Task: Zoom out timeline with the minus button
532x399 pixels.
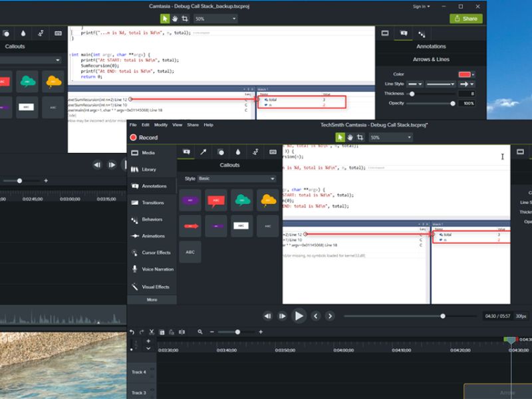Action: [x=212, y=332]
